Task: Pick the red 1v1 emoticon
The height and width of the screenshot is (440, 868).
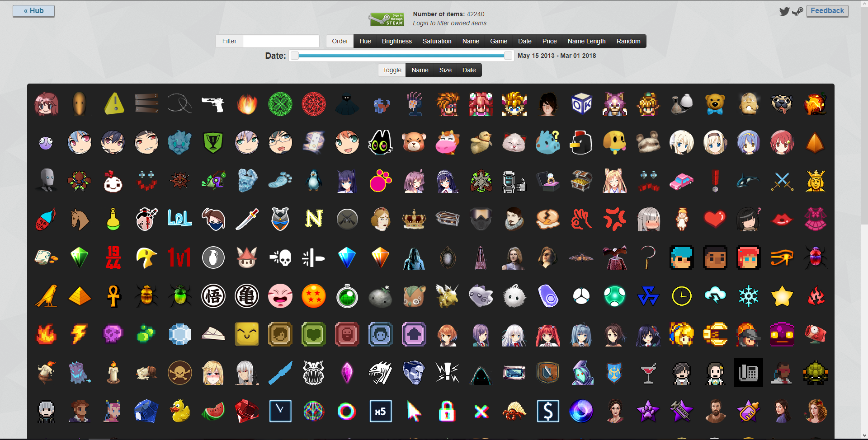Action: pos(180,257)
